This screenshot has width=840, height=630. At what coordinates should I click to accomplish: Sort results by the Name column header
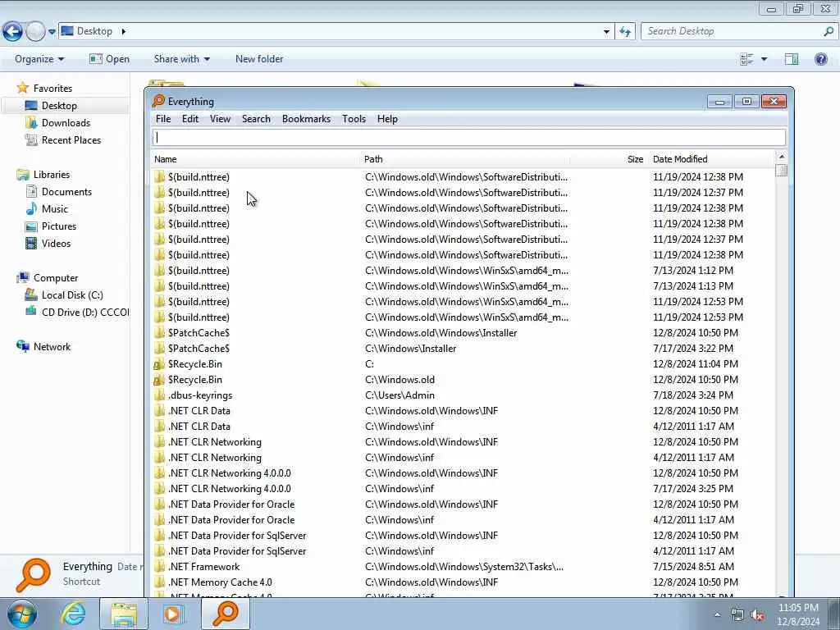pyautogui.click(x=256, y=159)
